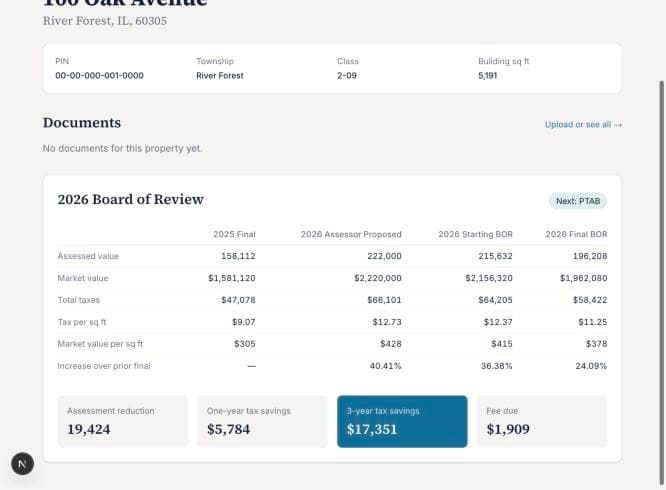Click total taxes cell $47,078

[238, 300]
